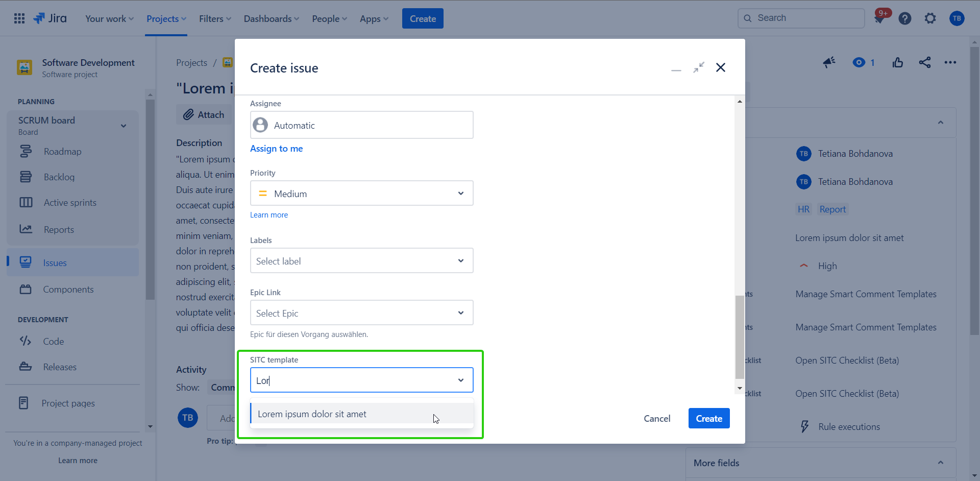Click the notifications bell icon
This screenshot has height=481, width=980.
(x=879, y=19)
